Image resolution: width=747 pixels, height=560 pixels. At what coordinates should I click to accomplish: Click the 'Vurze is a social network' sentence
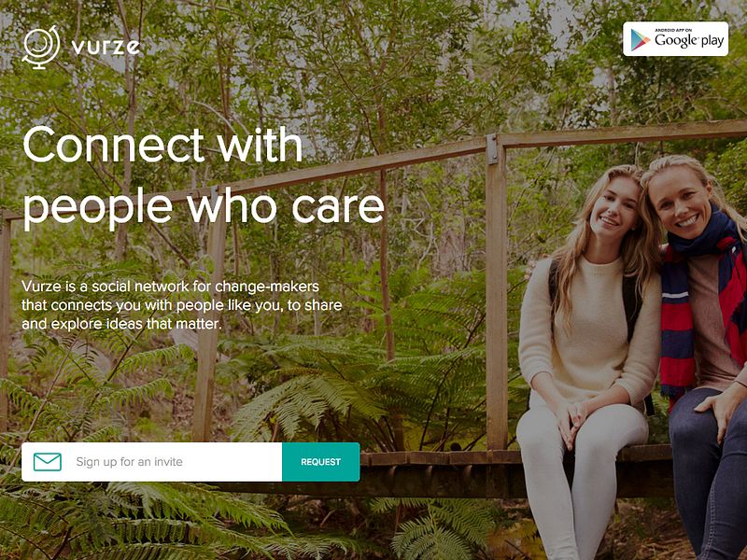[x=170, y=287]
